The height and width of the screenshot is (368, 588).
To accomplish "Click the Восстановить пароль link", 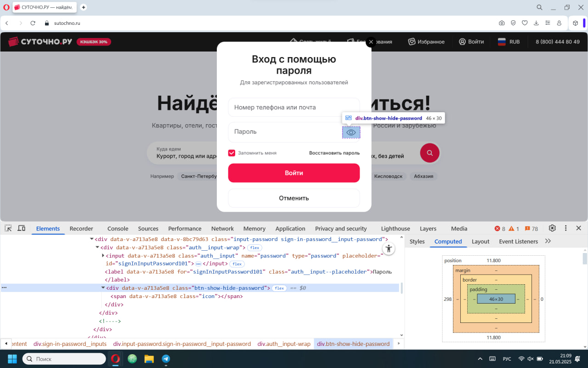I will pyautogui.click(x=334, y=153).
